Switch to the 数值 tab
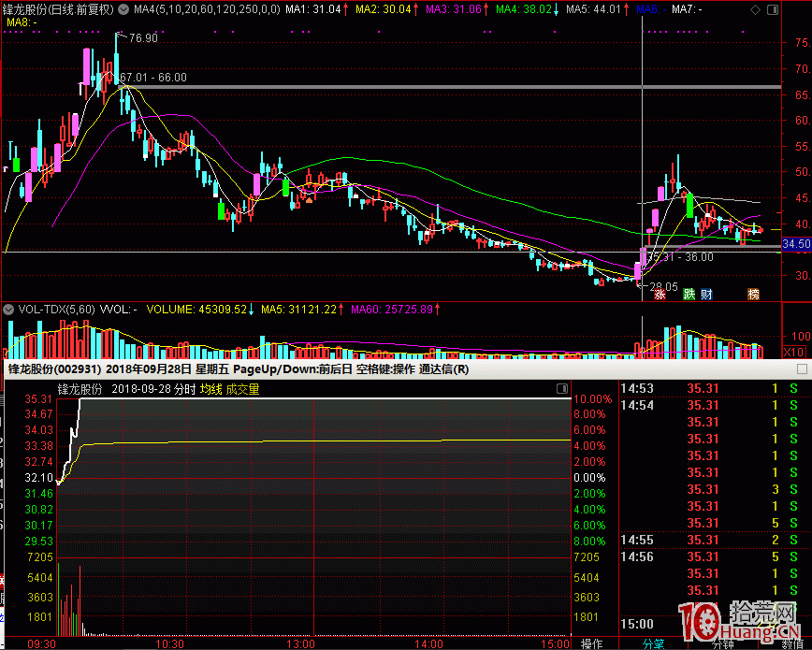 pyautogui.click(x=790, y=643)
